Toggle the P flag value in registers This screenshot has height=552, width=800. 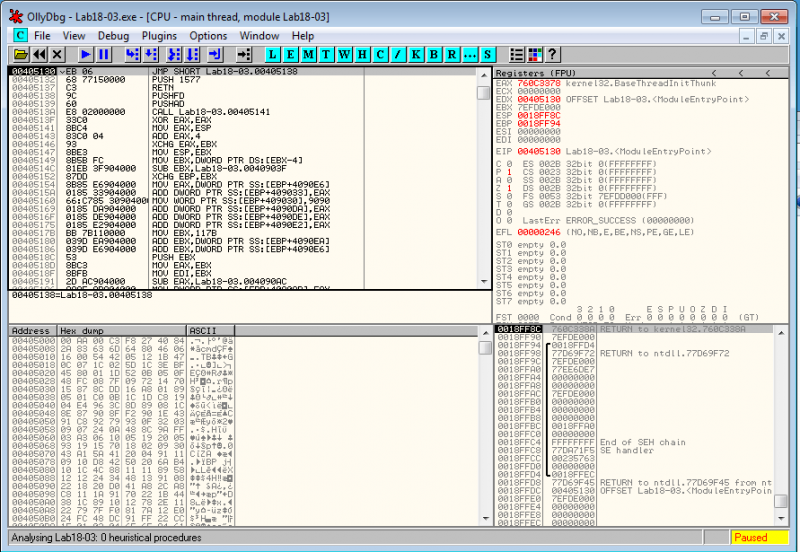point(509,172)
